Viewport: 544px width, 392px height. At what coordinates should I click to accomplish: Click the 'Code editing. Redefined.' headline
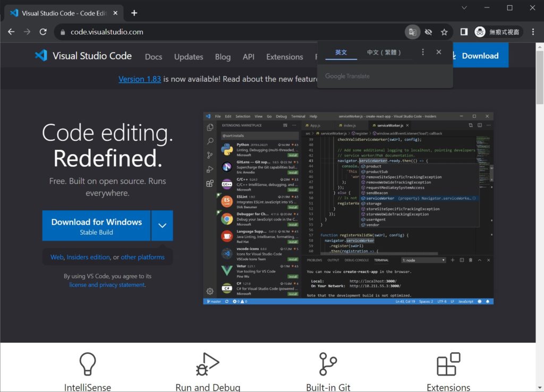[x=107, y=146]
